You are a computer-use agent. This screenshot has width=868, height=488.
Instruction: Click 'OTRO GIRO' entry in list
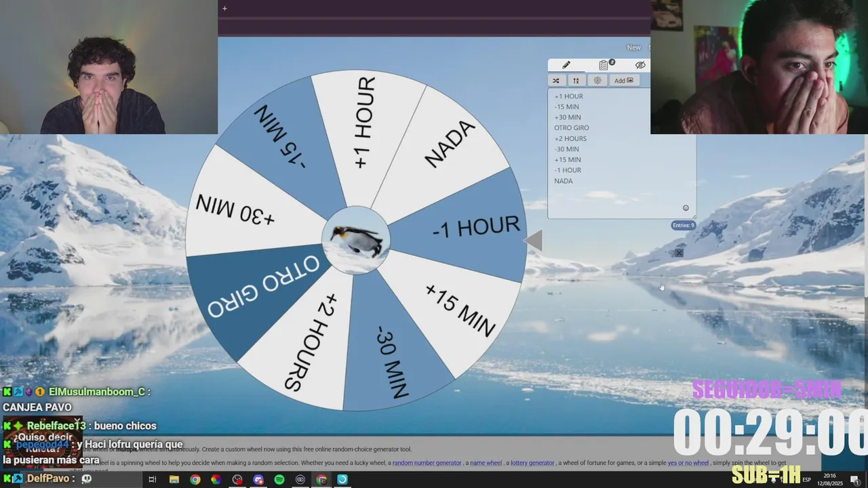[571, 127]
